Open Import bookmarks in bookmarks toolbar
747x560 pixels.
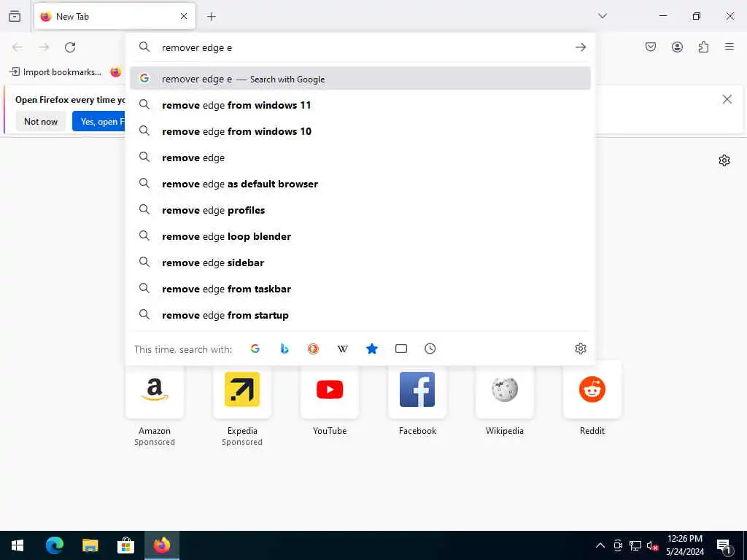[55, 72]
